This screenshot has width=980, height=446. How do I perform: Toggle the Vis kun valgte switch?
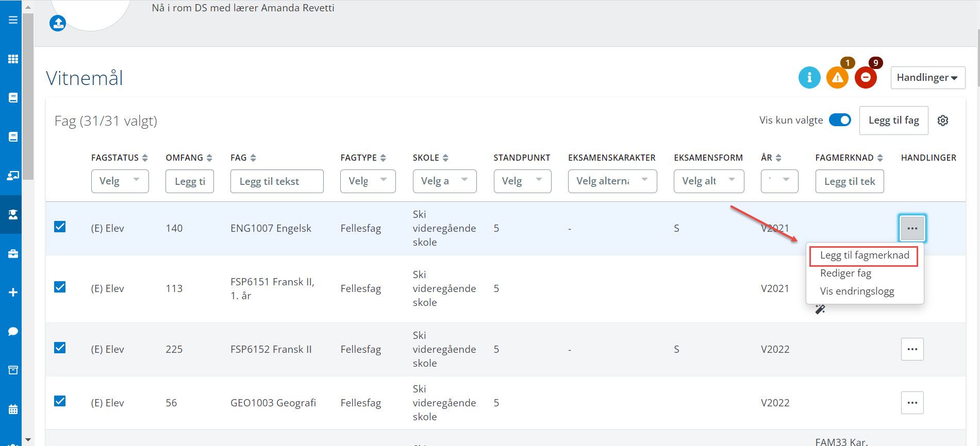click(x=840, y=120)
